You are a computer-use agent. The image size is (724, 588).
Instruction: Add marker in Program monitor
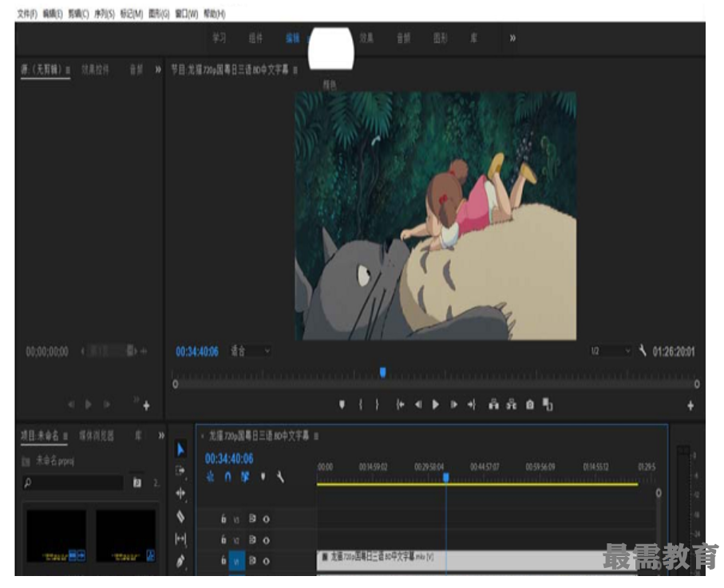click(342, 404)
